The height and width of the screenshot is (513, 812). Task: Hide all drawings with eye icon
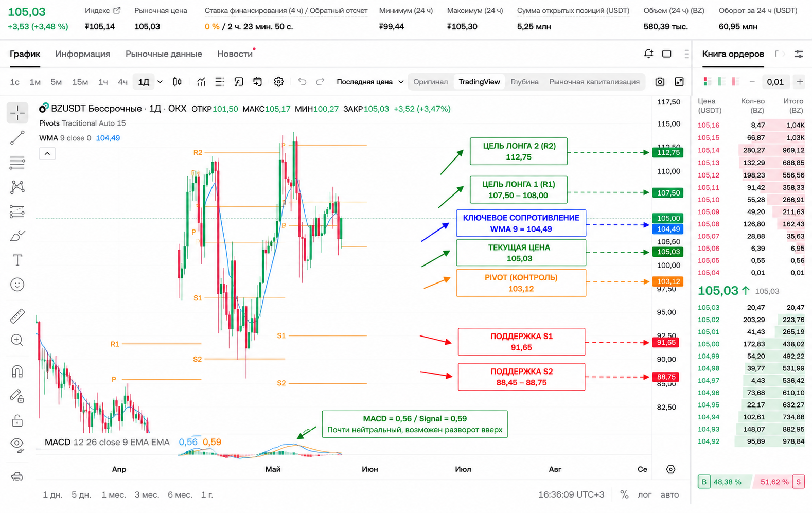(17, 445)
